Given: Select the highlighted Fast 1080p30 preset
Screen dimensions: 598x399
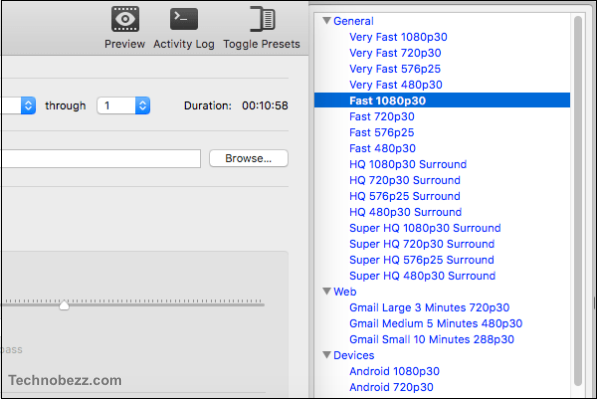Looking at the screenshot, I should pos(442,101).
